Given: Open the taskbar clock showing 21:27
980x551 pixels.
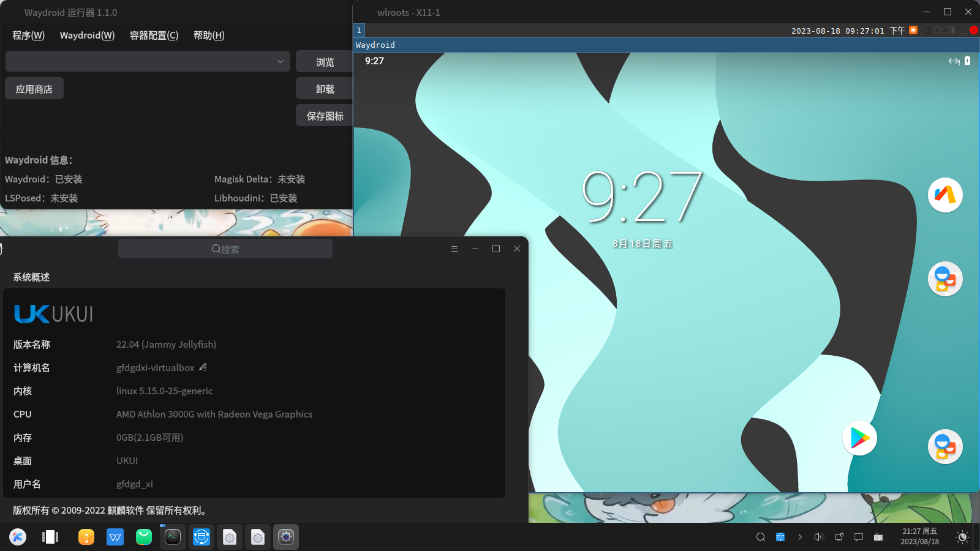Looking at the screenshot, I should click(x=919, y=536).
